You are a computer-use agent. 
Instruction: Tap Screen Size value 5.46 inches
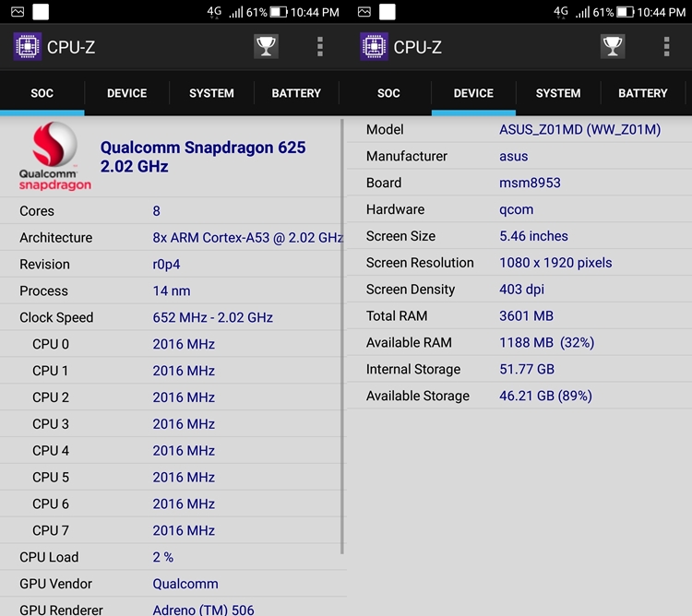click(533, 236)
